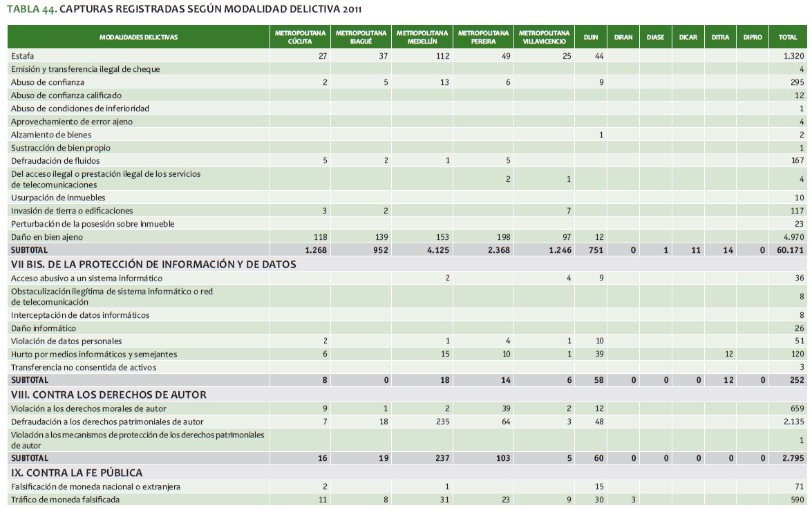Select the 'Modalidades Delictivas' column header
This screenshot has height=510, width=812.
(x=138, y=37)
